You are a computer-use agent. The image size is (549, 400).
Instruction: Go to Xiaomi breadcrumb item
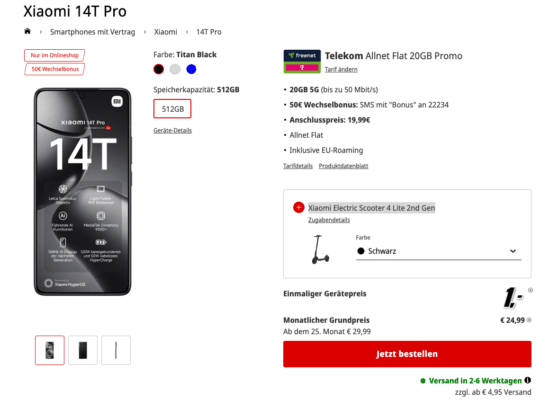(166, 32)
